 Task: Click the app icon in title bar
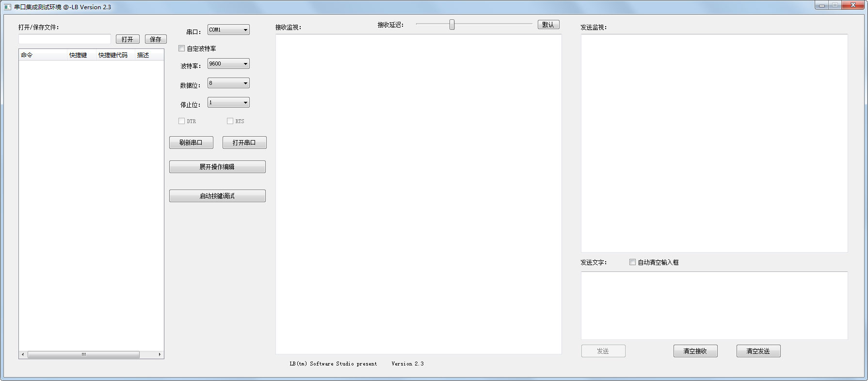tap(7, 7)
